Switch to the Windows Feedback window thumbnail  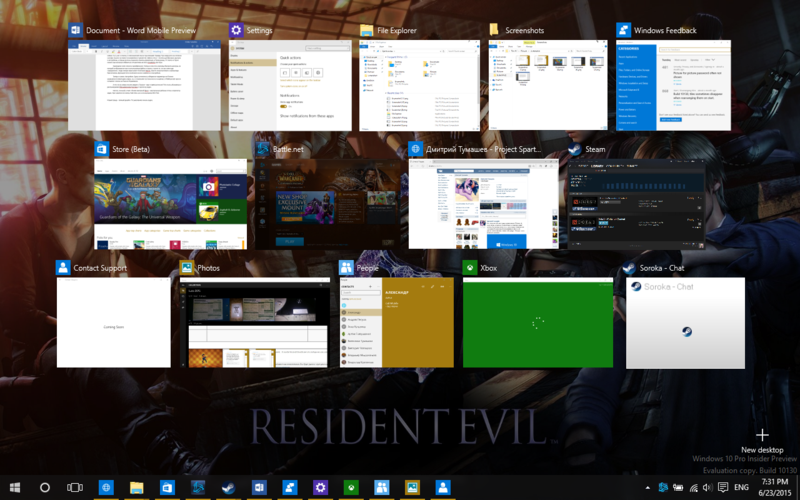click(673, 85)
